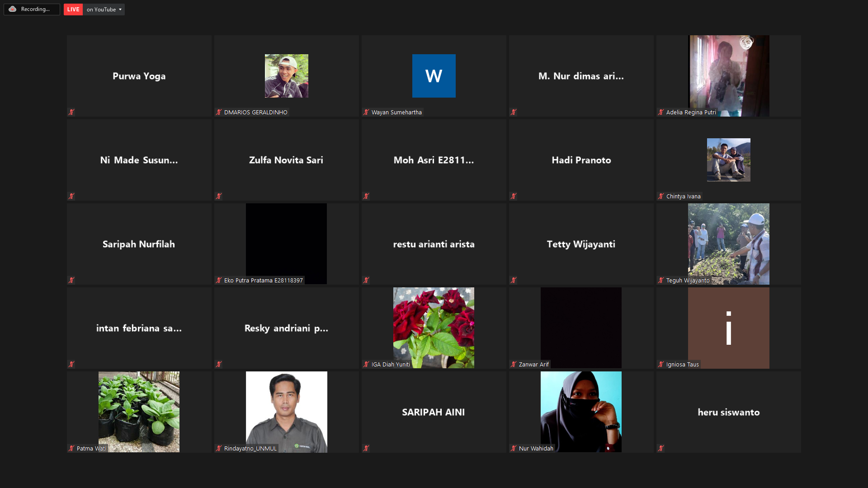Click the Tetty Wijayanti name text
Image resolution: width=868 pixels, height=488 pixels.
point(581,244)
